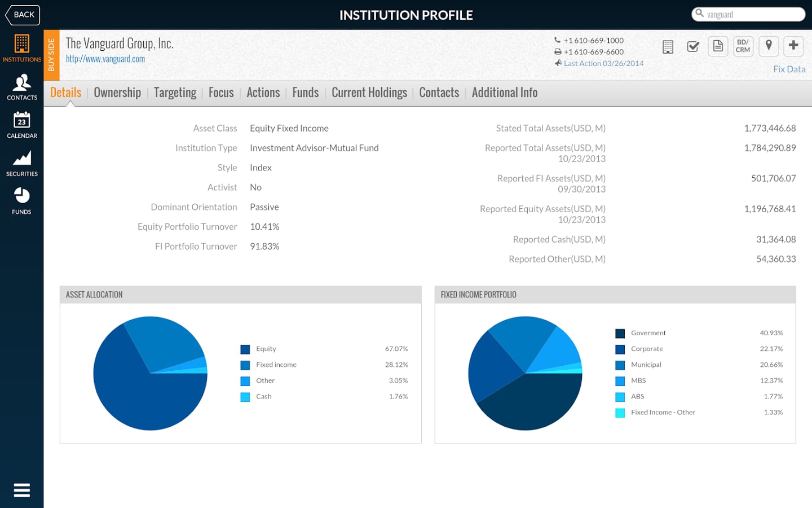Screen dimensions: 812x508
Task: Open the Actions tab
Action: (263, 93)
